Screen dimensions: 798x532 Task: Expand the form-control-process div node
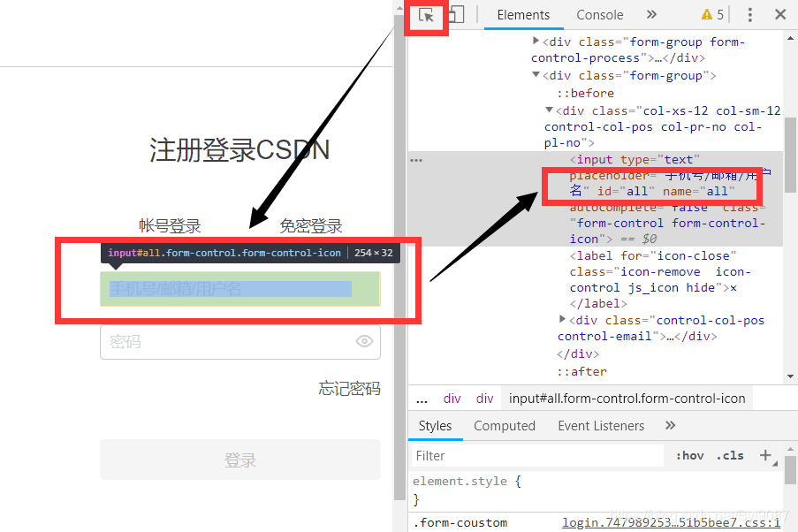point(536,40)
